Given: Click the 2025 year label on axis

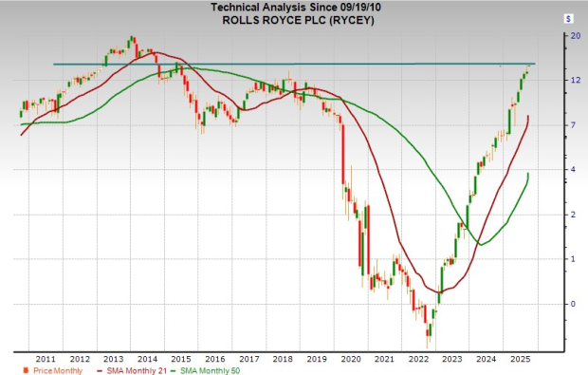Looking at the screenshot, I should 520,359.
